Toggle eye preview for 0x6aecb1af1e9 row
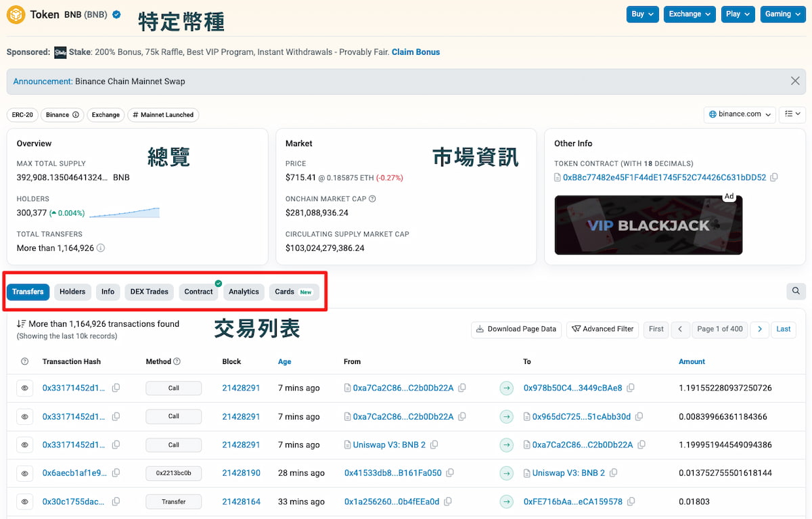 (25, 473)
